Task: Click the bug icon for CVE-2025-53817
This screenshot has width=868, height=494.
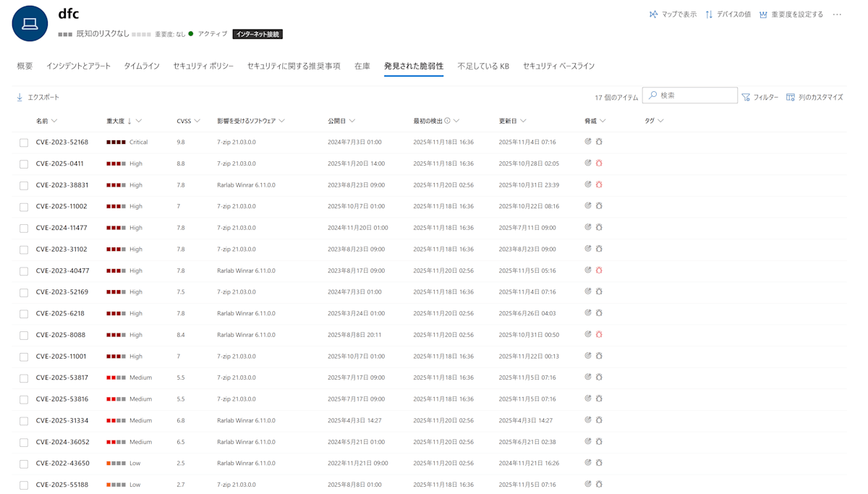Action: [599, 377]
